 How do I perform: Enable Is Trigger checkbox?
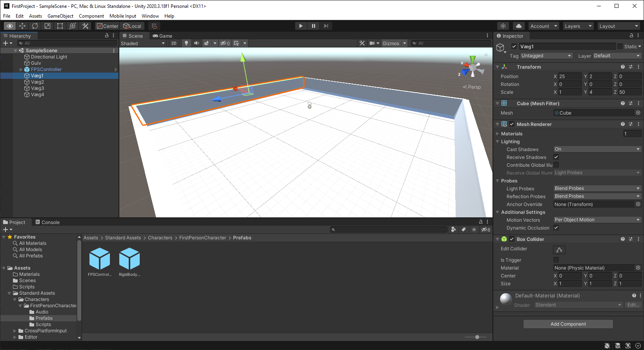(x=556, y=260)
